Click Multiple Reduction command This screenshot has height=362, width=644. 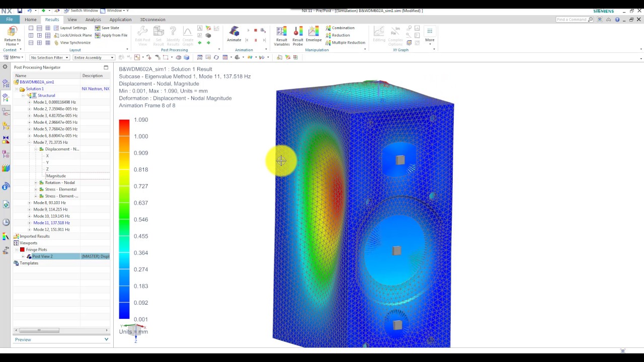[345, 43]
